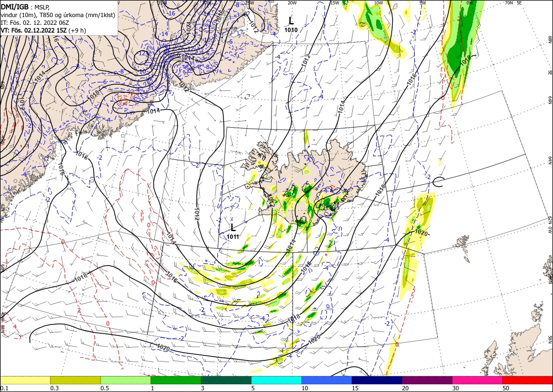Viewport: 553px width, 392px height.
Task: Click the navy 15–20 legend swatch
Action: 377,380
